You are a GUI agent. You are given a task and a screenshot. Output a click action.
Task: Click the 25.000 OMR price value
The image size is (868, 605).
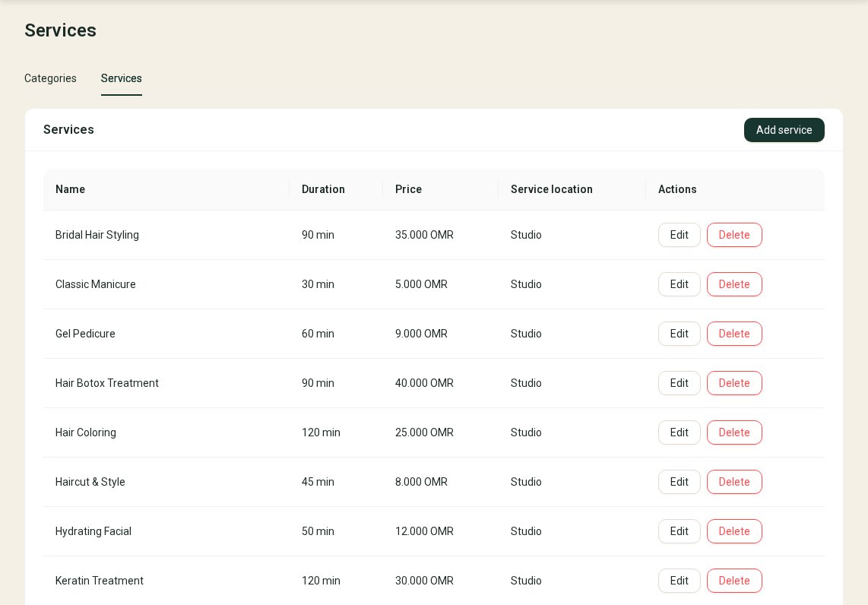(425, 432)
